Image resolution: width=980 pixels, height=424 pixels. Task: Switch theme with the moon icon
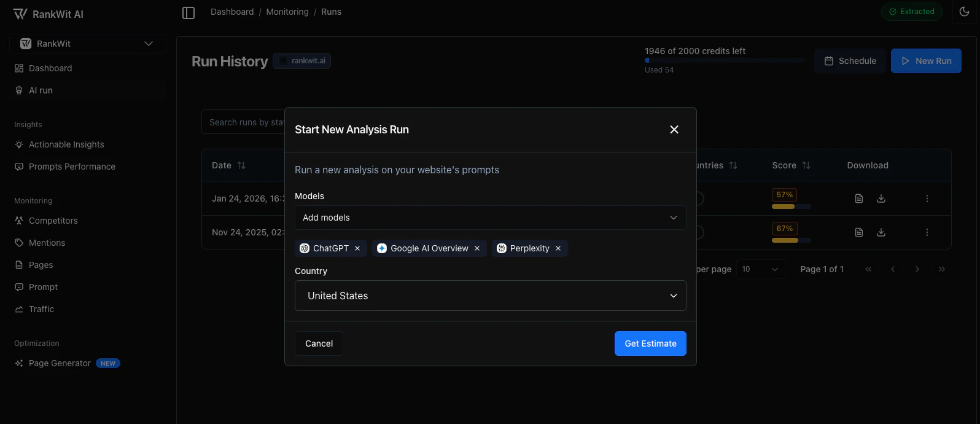point(964,12)
